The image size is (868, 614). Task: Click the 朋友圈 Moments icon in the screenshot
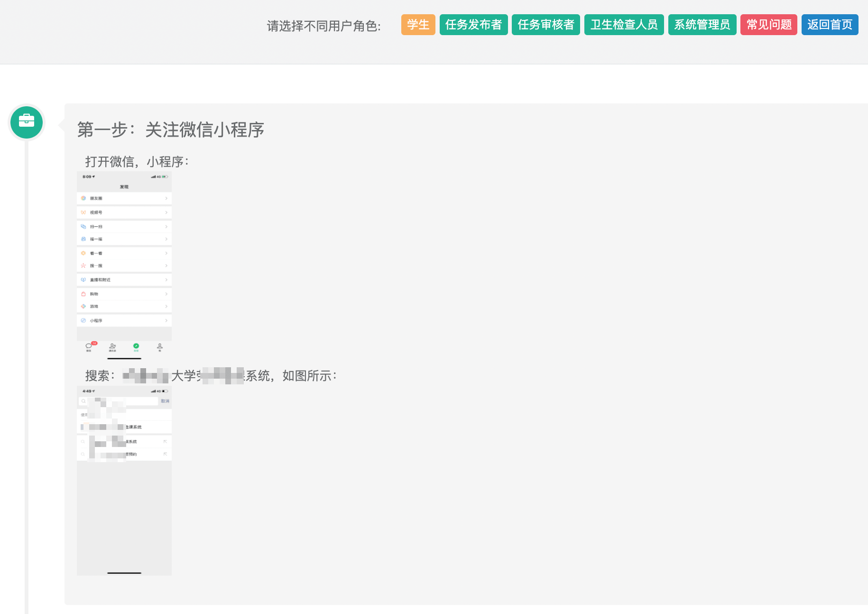point(83,198)
